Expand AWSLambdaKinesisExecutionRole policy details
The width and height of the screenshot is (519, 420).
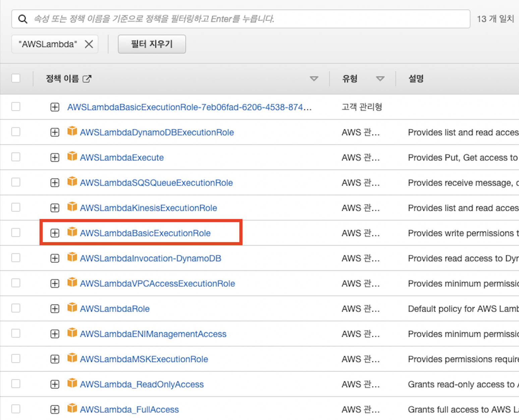[55, 208]
